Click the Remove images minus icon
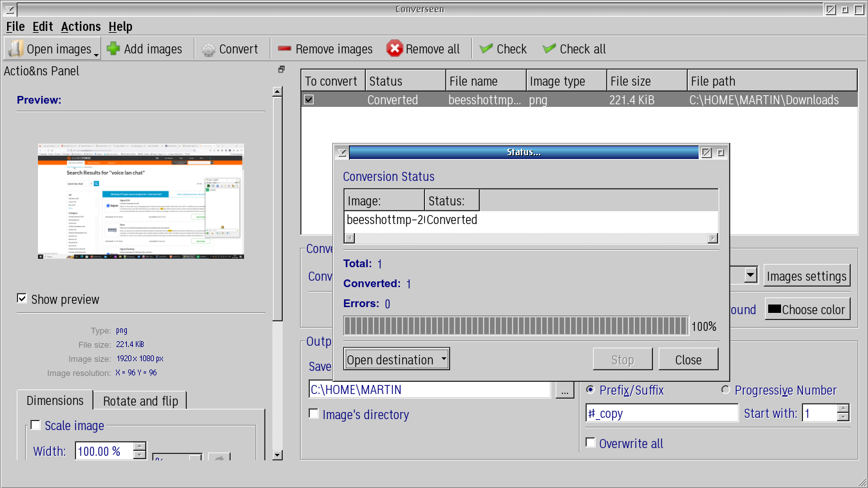 (285, 49)
